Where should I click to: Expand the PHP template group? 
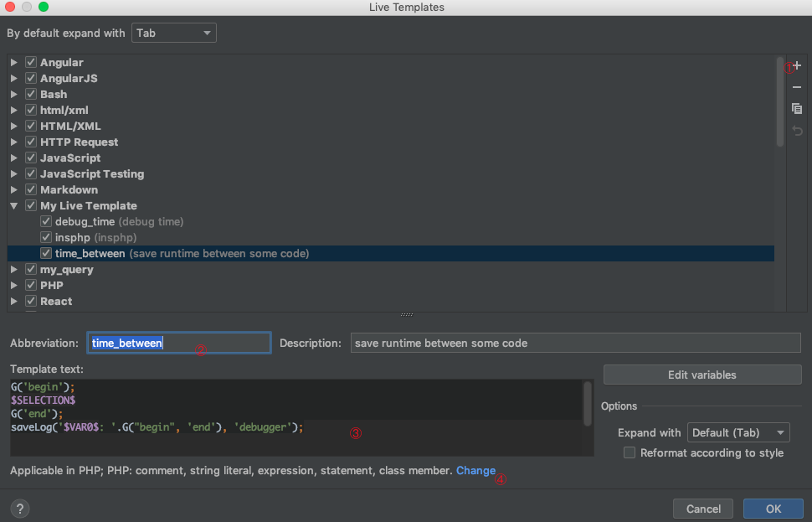tap(14, 286)
